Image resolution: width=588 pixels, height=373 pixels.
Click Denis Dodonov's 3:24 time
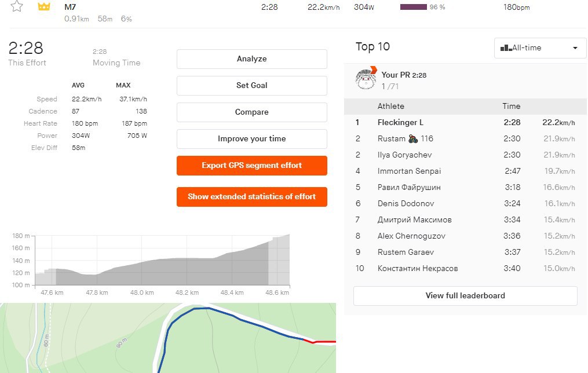[512, 203]
